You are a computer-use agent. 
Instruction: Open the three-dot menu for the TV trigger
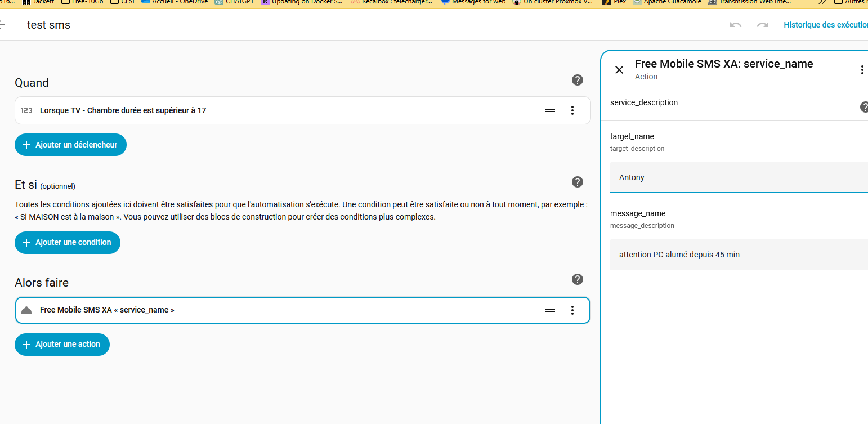(x=572, y=110)
